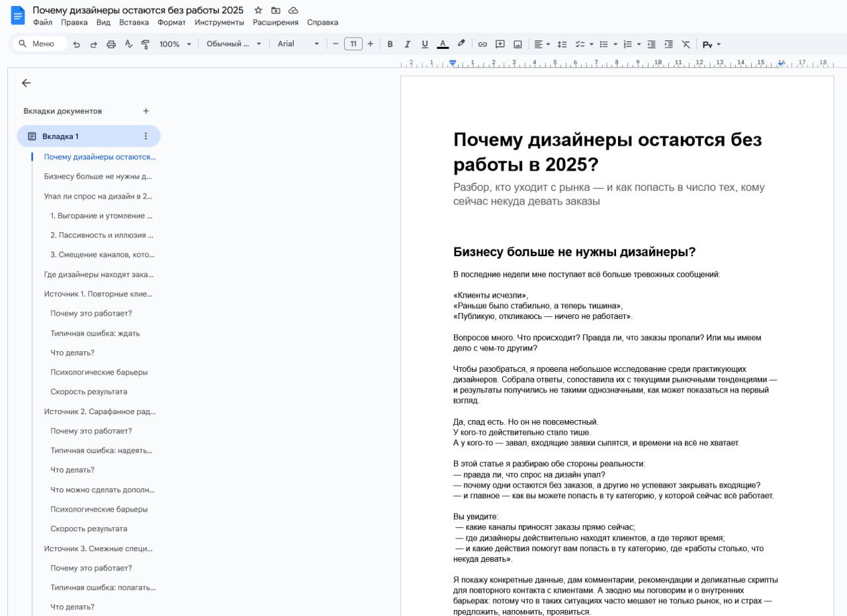The width and height of the screenshot is (847, 616).
Task: Go to outline item 'Типичная ошибка: ждать'
Action: point(95,333)
